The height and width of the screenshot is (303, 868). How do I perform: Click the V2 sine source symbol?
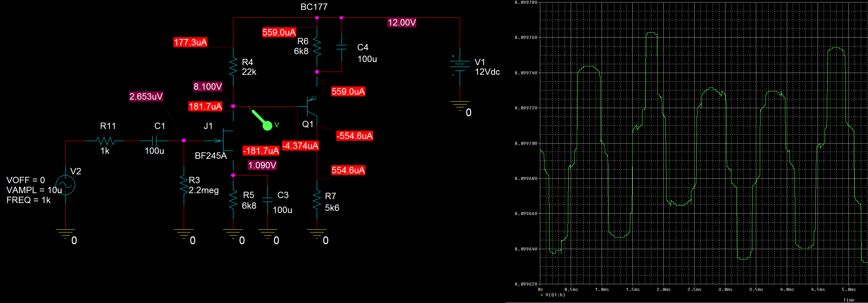point(66,185)
